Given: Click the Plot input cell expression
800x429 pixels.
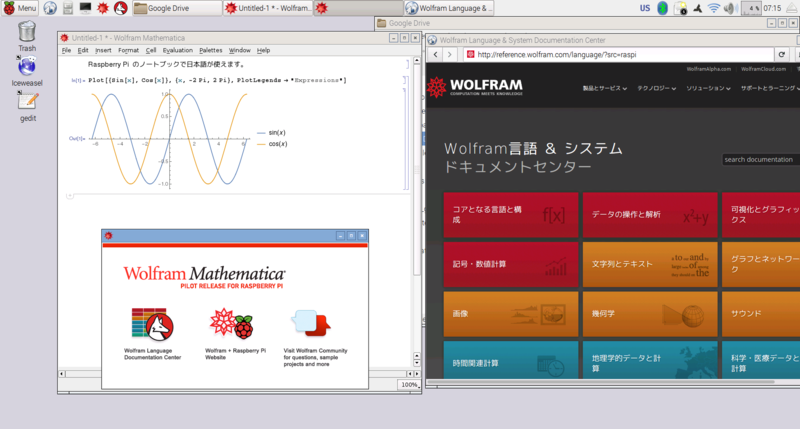Looking at the screenshot, I should 217,80.
